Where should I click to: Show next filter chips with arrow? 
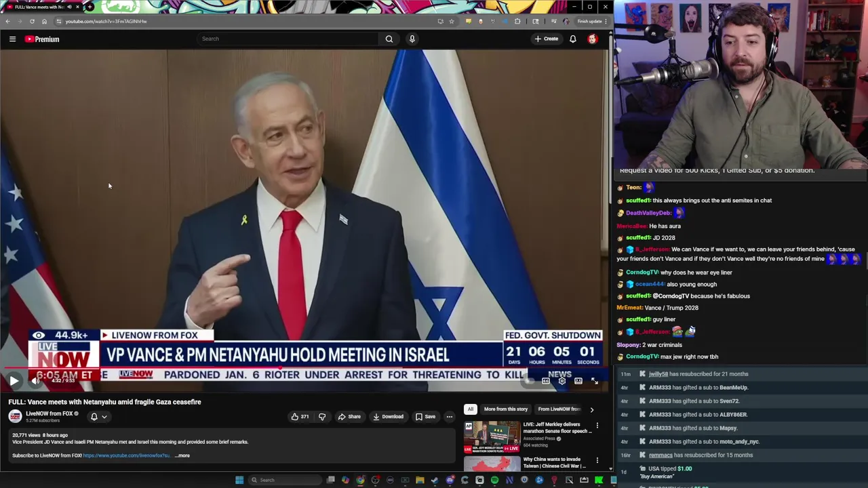pyautogui.click(x=591, y=409)
